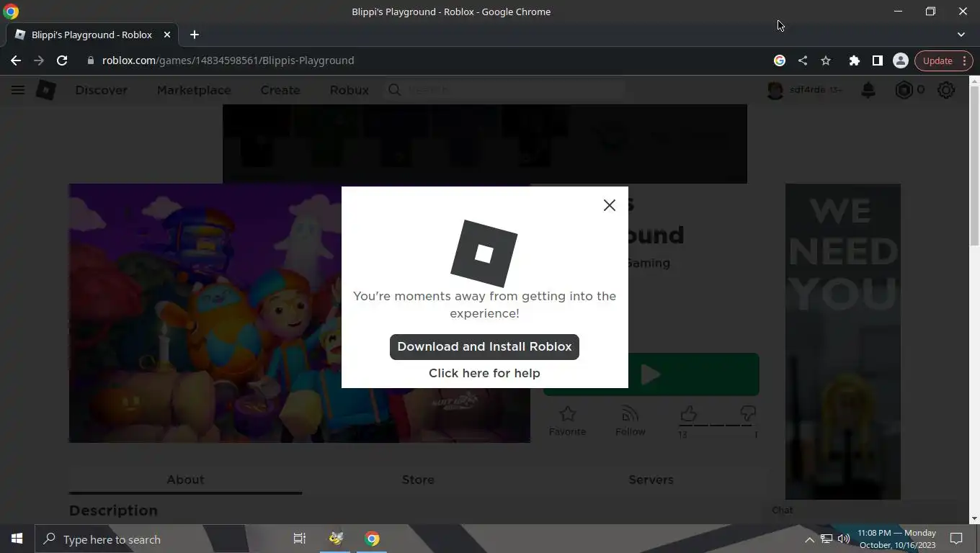Open the Google icon in address bar

pyautogui.click(x=779, y=60)
